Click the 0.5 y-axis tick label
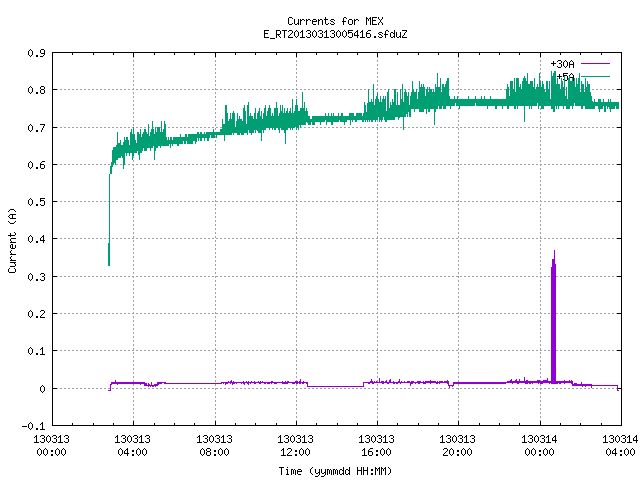 click(x=36, y=202)
